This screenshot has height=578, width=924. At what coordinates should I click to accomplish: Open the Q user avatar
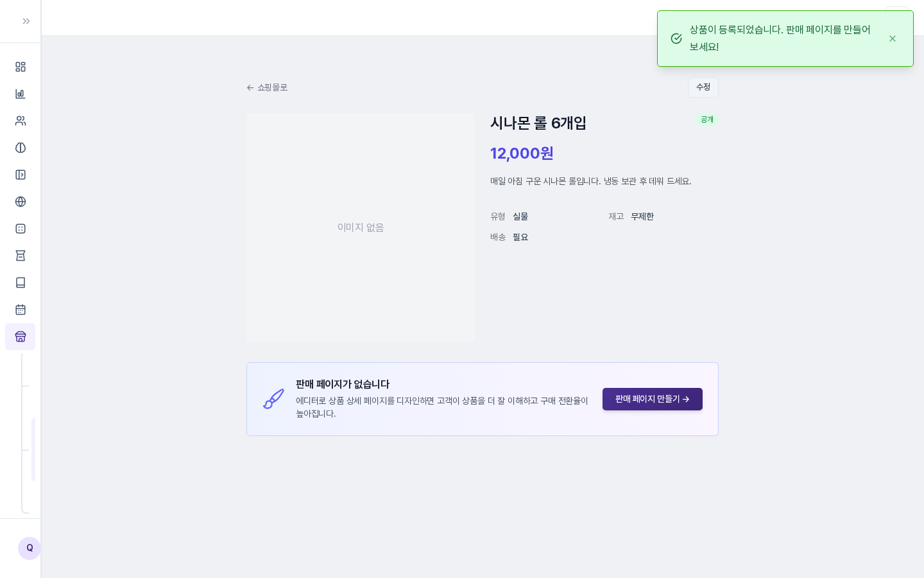tap(30, 548)
